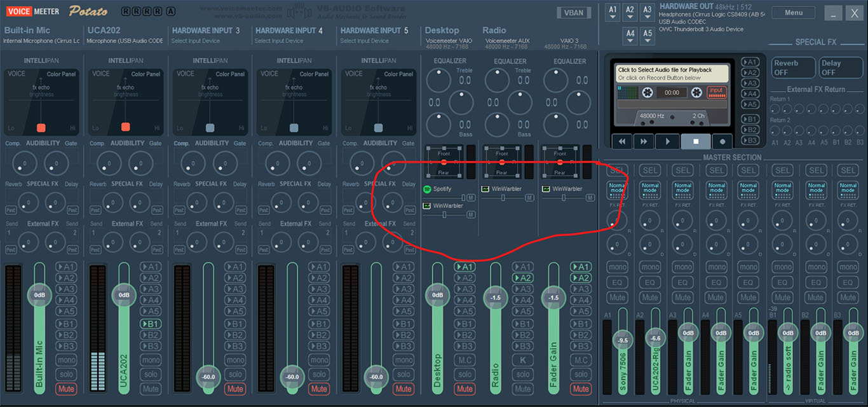Enable solo on the UCA202 strip

tap(151, 375)
